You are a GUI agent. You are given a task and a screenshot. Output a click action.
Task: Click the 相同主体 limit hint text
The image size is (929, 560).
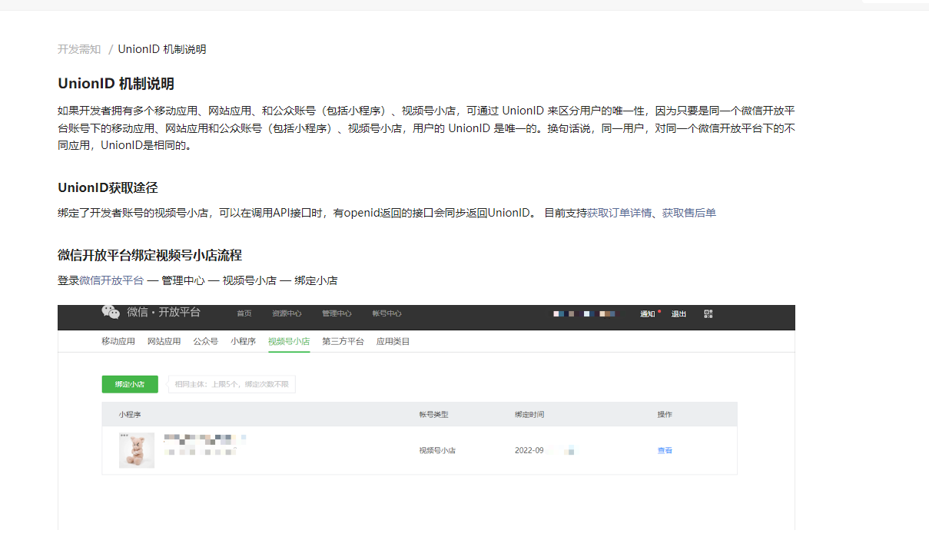click(231, 384)
